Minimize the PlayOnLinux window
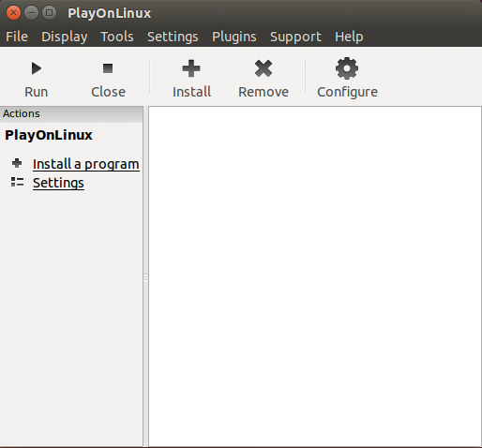Screen dimensions: 482x448 pos(31,13)
